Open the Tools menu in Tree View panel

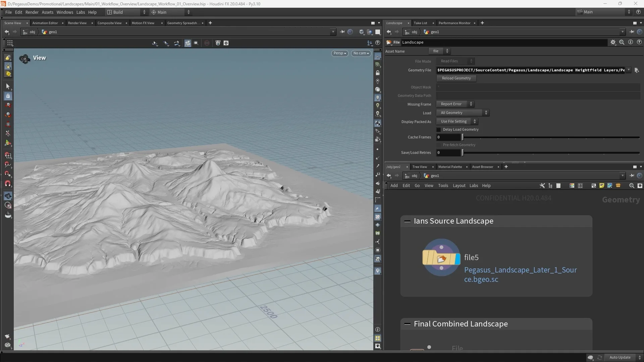click(443, 186)
